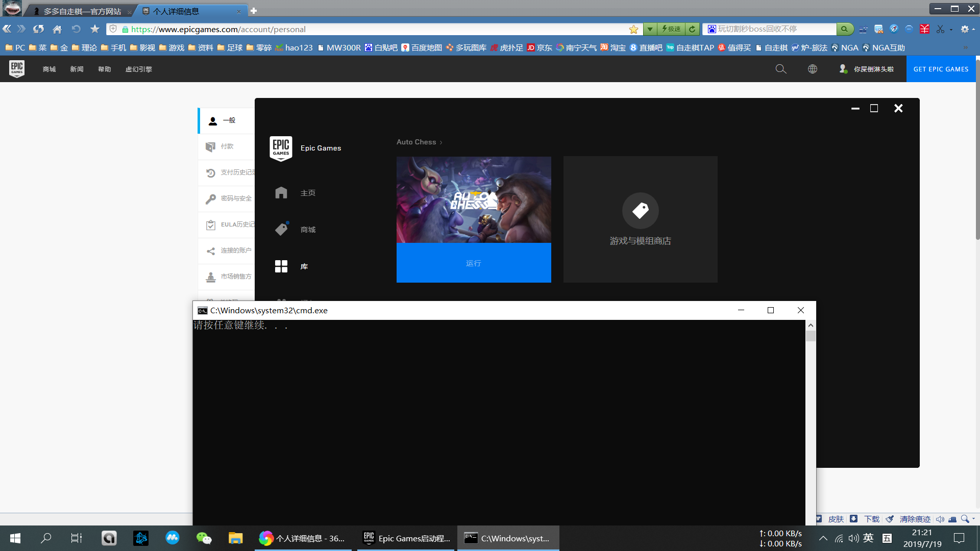The height and width of the screenshot is (551, 980).
Task: Click 下载 in browser status bar
Action: click(872, 519)
